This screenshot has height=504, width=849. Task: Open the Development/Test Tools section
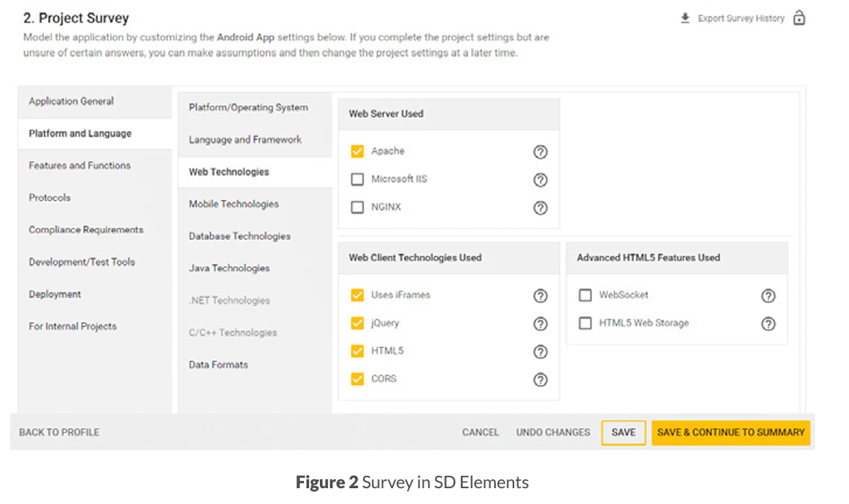[x=95, y=262]
